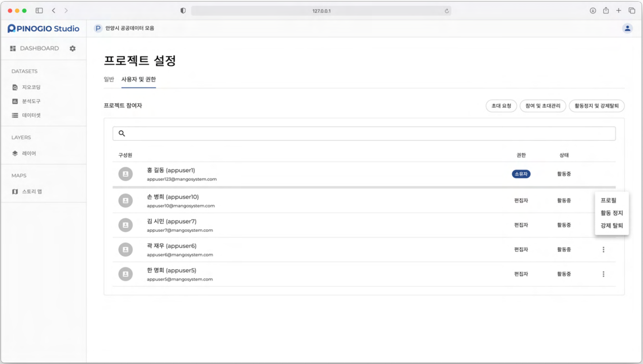Open the 레이어 layers sidebar item
Viewport: 643px width, 364px height.
(29, 154)
